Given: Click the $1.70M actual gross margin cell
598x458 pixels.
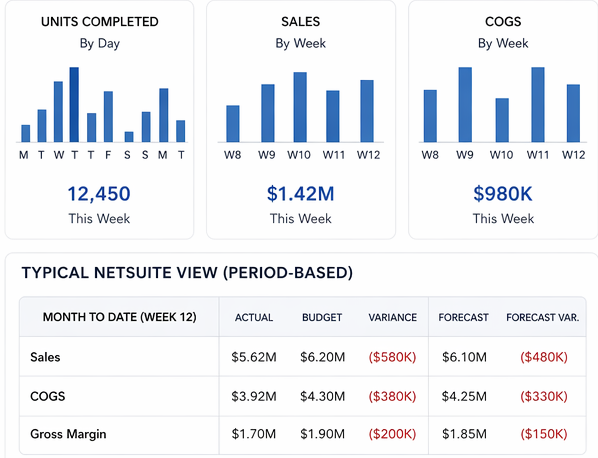Looking at the screenshot, I should coord(254,434).
